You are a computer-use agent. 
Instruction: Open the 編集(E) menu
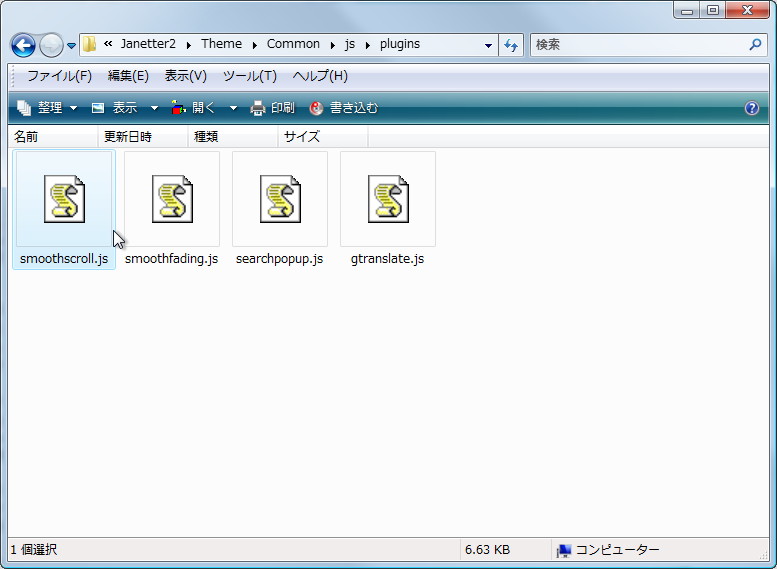click(x=128, y=76)
